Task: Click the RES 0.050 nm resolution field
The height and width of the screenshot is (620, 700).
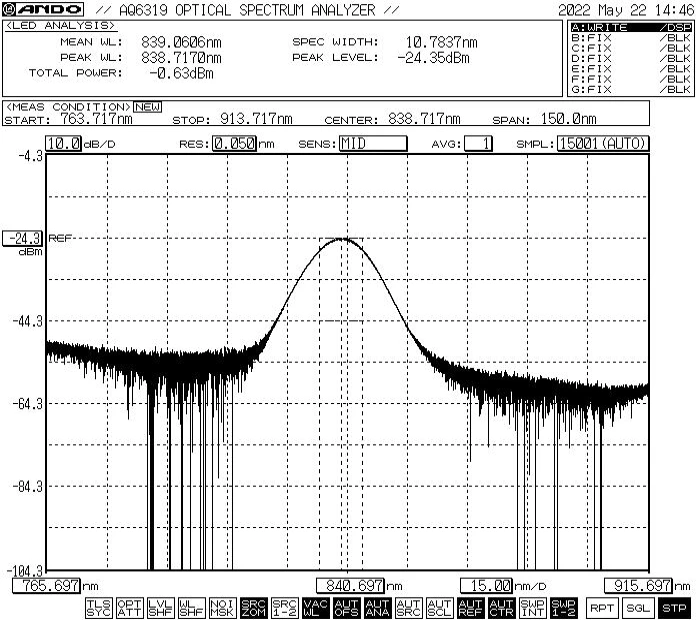Action: click(x=234, y=144)
